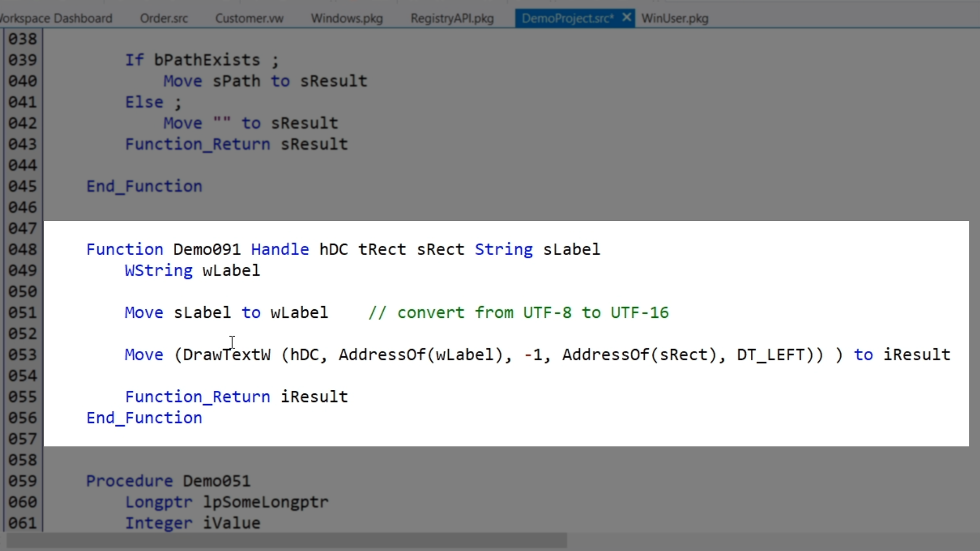Switch to the Windows.pkg tab
This screenshot has width=980, height=551.
tap(347, 18)
